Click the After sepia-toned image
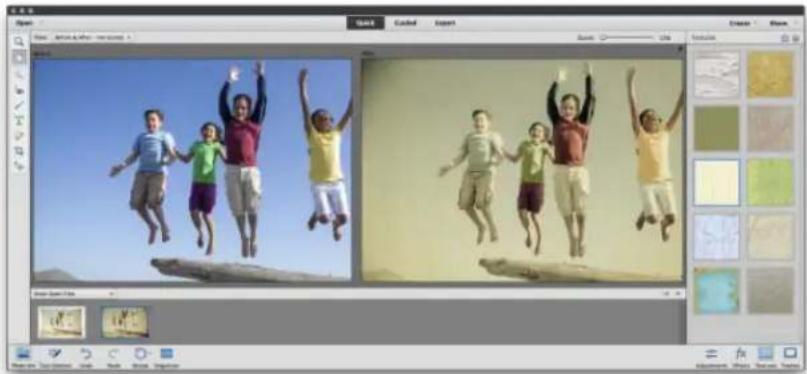The image size is (807, 374). [522, 170]
